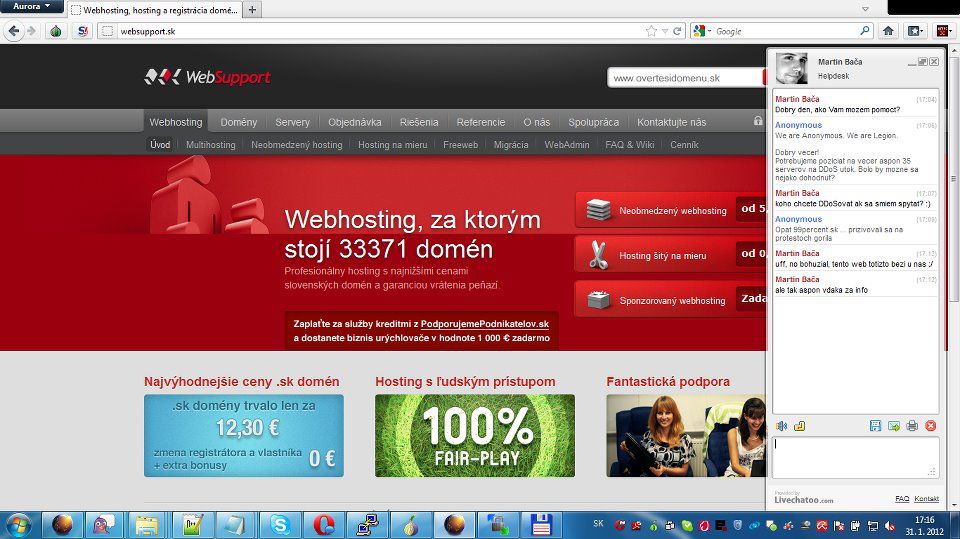Open the red add-on menu at the toolbar's right end

[943, 31]
